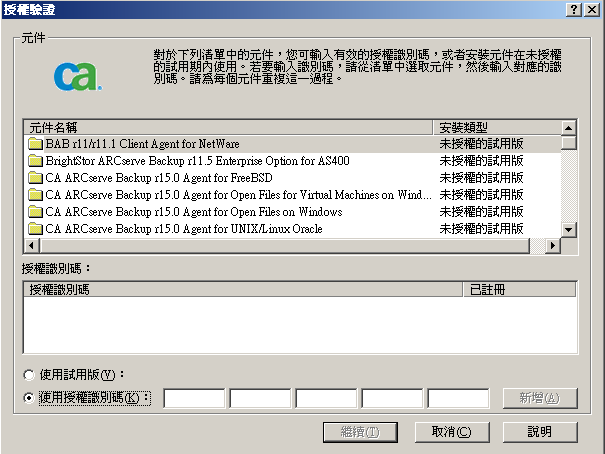Screen dimensions: 605x454
Task: Click the vertical scrollbar thumb in component list
Action: [569, 142]
